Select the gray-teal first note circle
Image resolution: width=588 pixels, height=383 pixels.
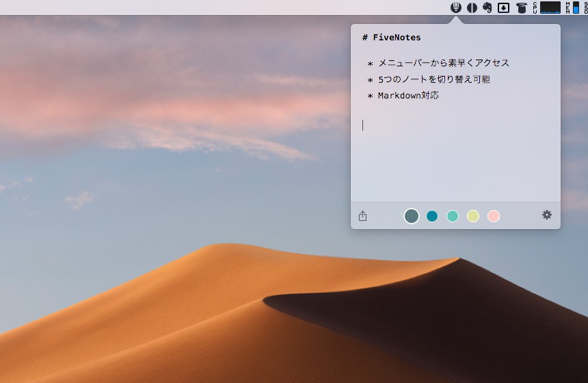click(412, 216)
